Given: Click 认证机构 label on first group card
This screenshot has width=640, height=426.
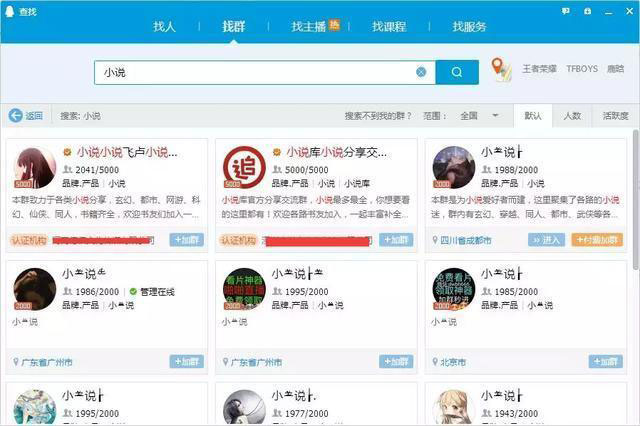Looking at the screenshot, I should [29, 240].
